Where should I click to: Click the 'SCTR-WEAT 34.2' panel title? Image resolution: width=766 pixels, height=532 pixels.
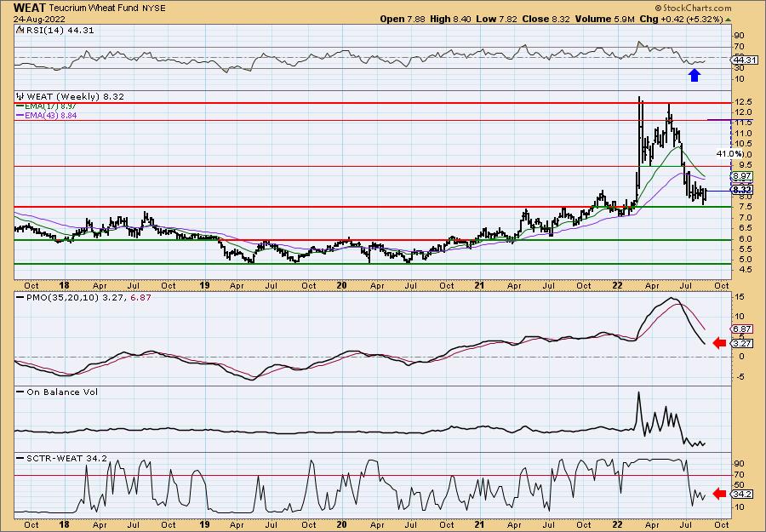tap(66, 458)
